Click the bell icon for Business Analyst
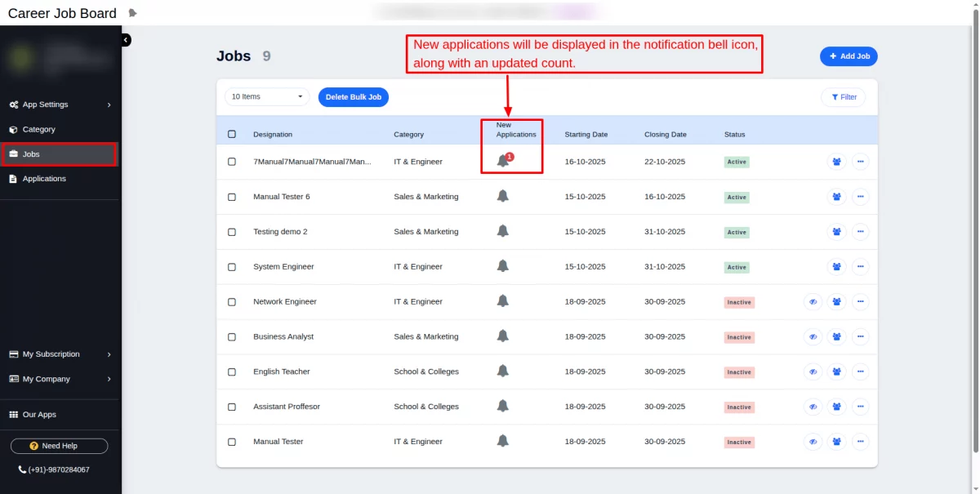 click(x=503, y=336)
